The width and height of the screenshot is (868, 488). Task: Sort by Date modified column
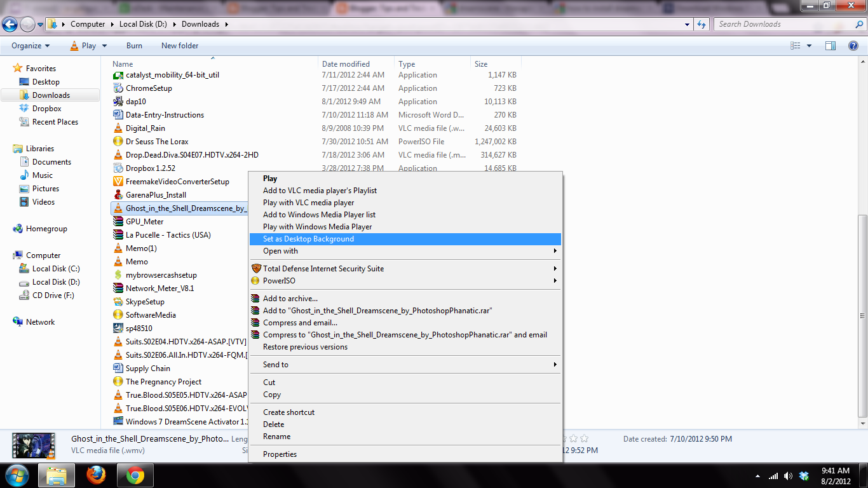click(x=346, y=64)
